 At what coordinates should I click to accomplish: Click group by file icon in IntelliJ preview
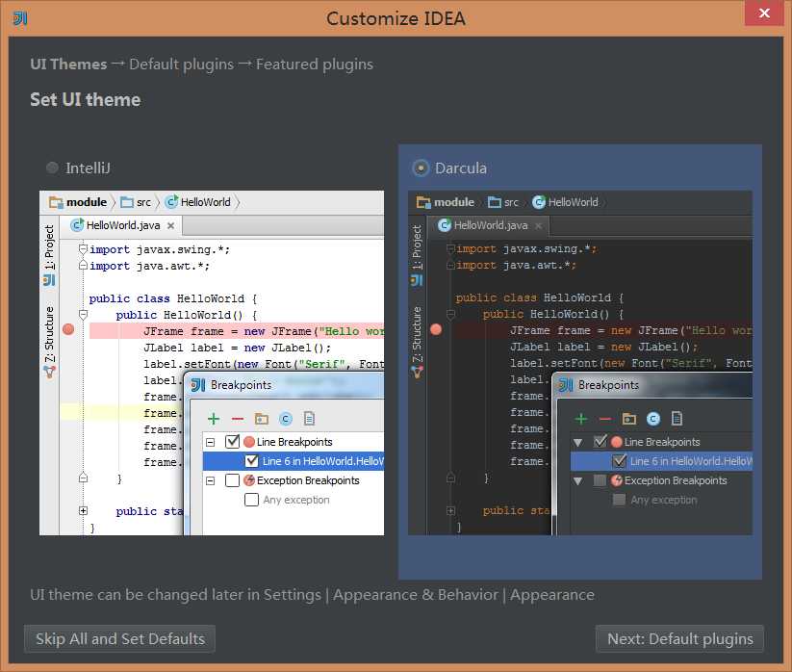tap(309, 419)
